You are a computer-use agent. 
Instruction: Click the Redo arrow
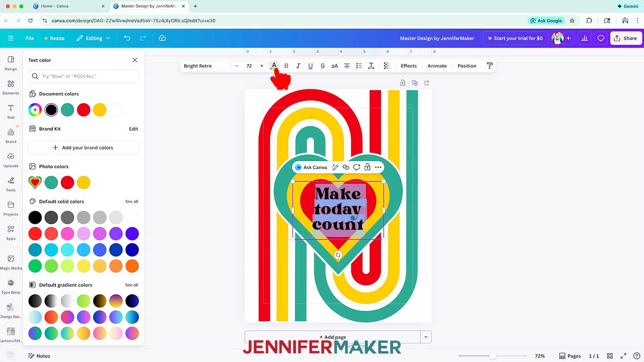pos(143,38)
